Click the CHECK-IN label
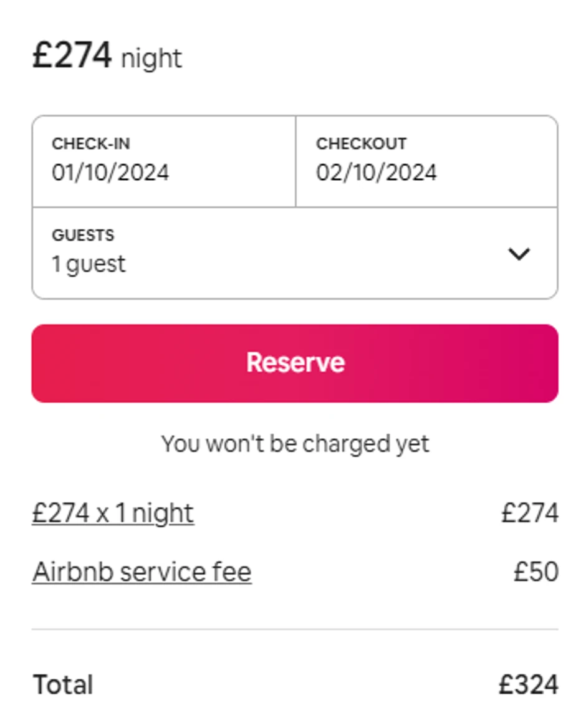The image size is (586, 728). click(91, 143)
